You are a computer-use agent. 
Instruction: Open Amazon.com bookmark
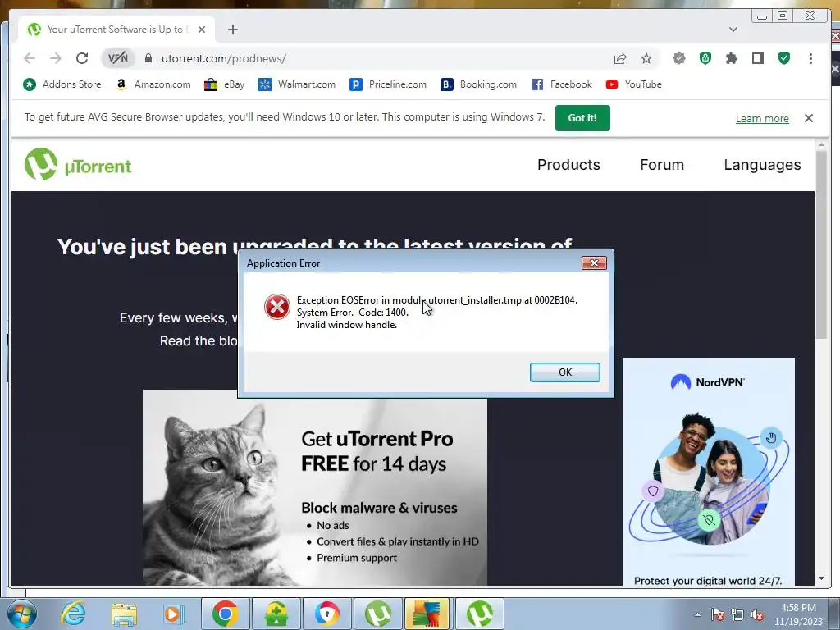[x=153, y=84]
